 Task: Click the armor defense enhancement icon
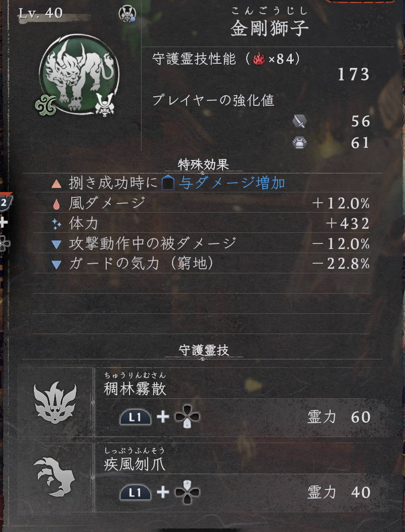(300, 143)
